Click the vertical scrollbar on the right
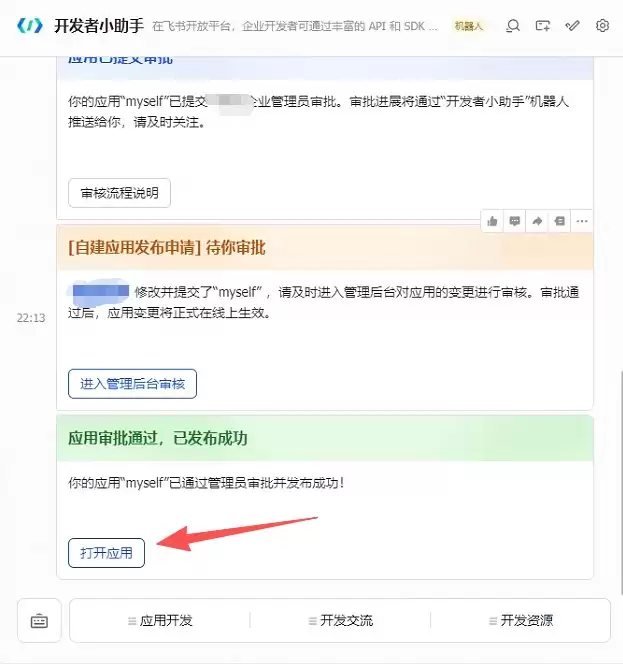 click(x=620, y=483)
